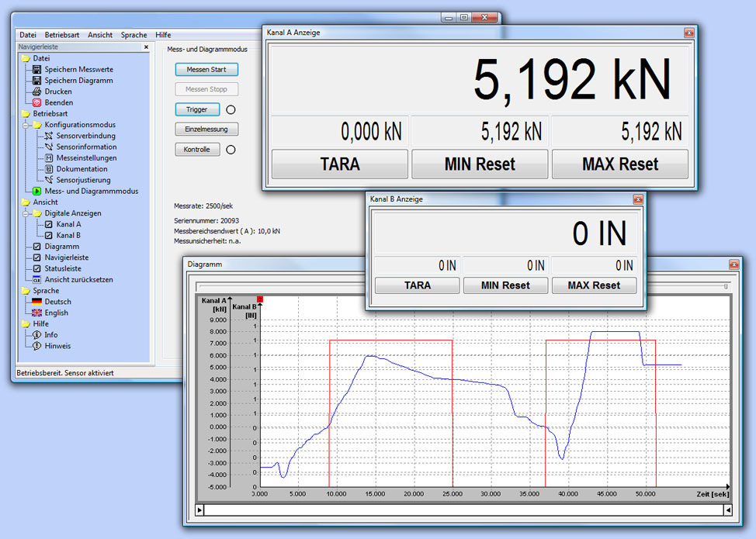Image resolution: width=756 pixels, height=539 pixels.
Task: Uncheck the Statusleiste checkbox
Action: tap(36, 268)
